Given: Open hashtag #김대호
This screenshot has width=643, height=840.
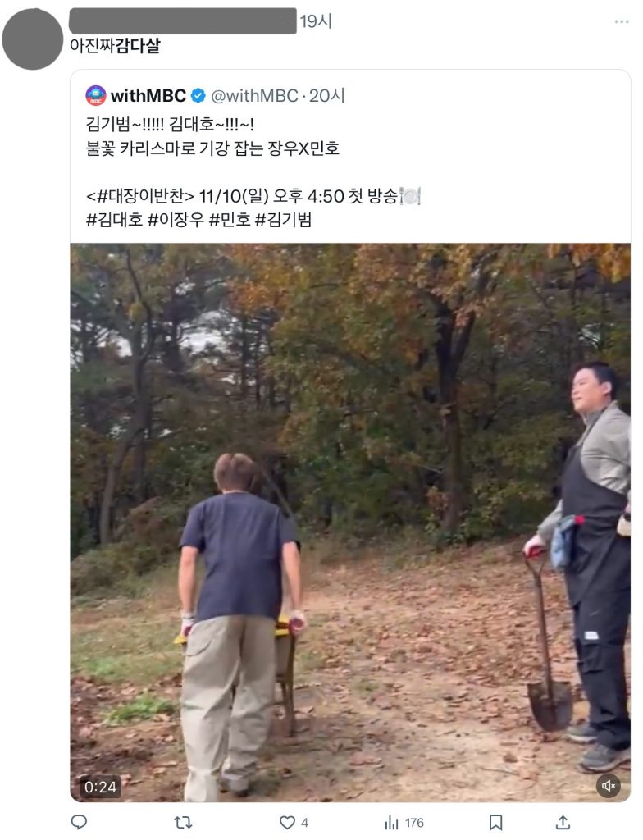Looking at the screenshot, I should (114, 220).
